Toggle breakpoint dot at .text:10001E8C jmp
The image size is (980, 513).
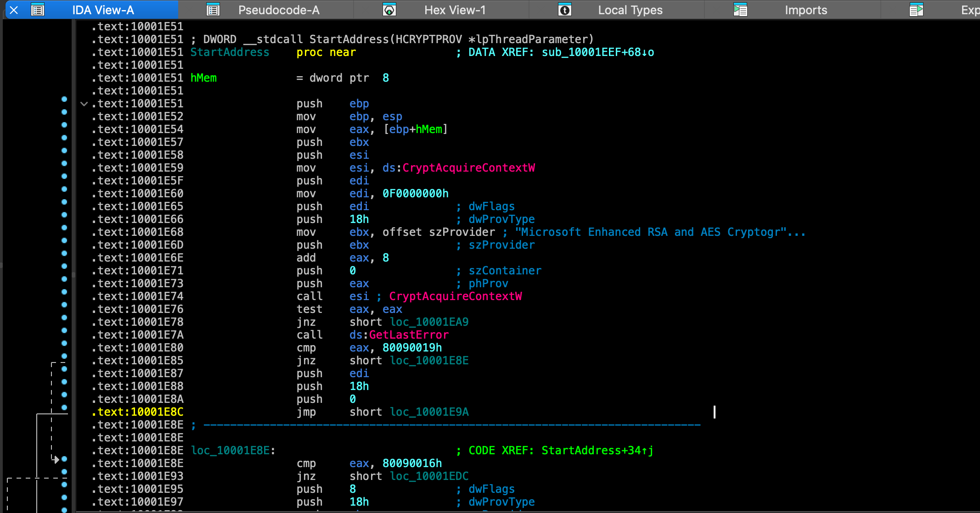64,407
